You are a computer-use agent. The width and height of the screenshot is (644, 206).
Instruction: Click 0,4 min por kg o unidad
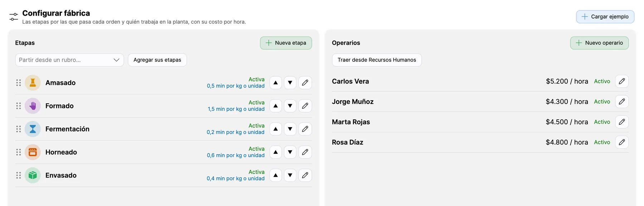pyautogui.click(x=236, y=179)
